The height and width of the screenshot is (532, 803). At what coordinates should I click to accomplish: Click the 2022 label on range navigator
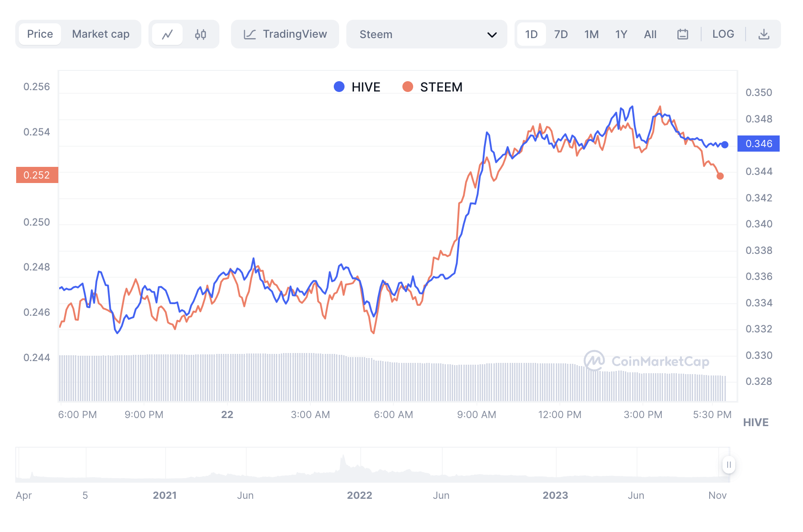(359, 495)
